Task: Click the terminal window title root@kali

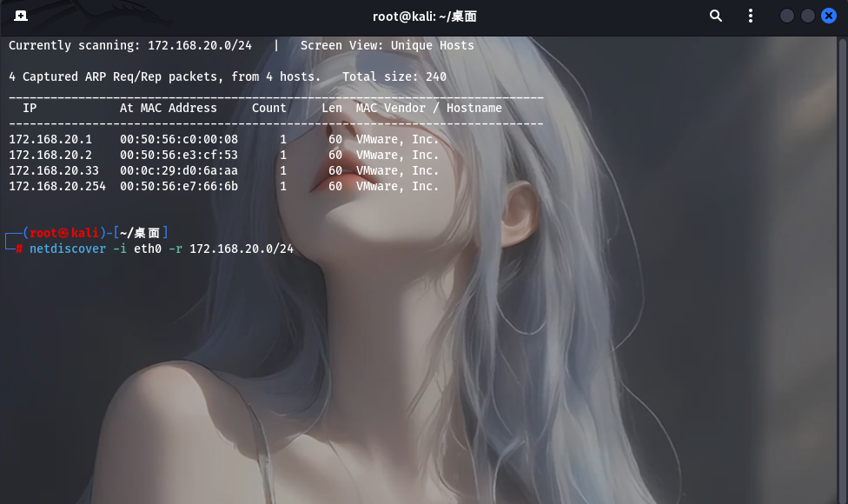Action: point(423,15)
